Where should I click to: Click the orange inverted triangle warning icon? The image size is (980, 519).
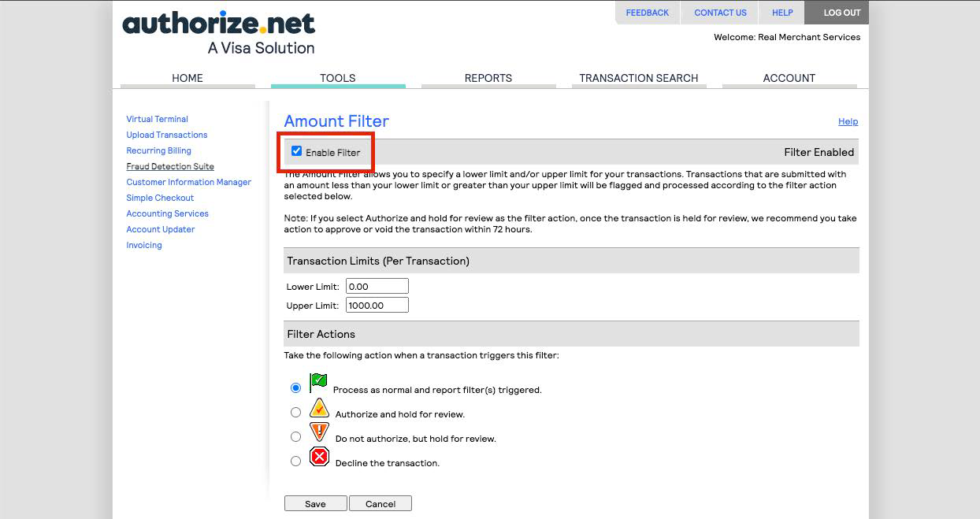[x=319, y=432]
